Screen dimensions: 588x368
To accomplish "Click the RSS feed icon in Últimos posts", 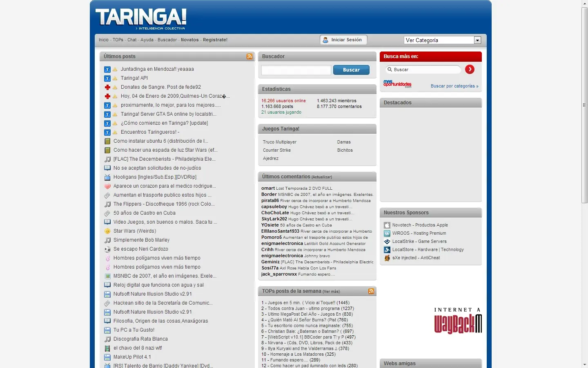I will pyautogui.click(x=249, y=56).
